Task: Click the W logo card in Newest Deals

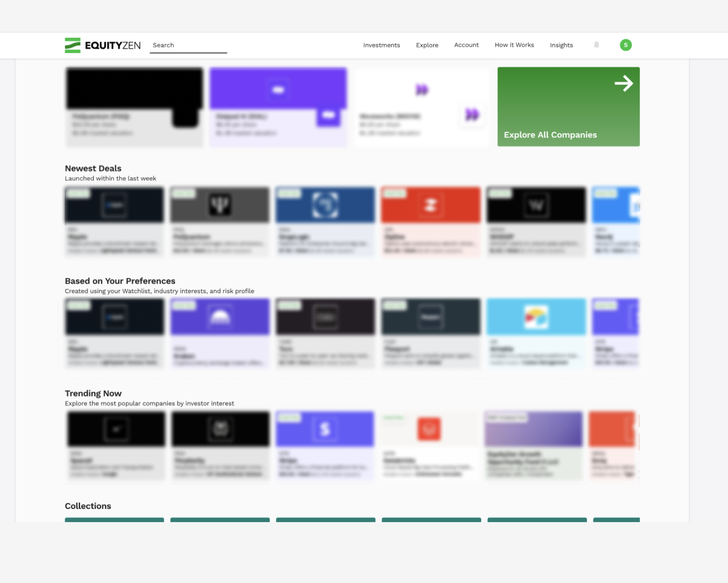Action: click(x=536, y=221)
